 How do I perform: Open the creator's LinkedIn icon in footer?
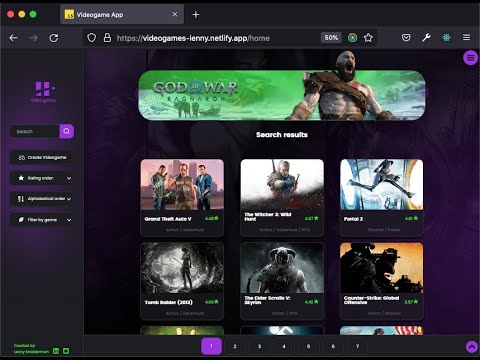click(x=56, y=351)
